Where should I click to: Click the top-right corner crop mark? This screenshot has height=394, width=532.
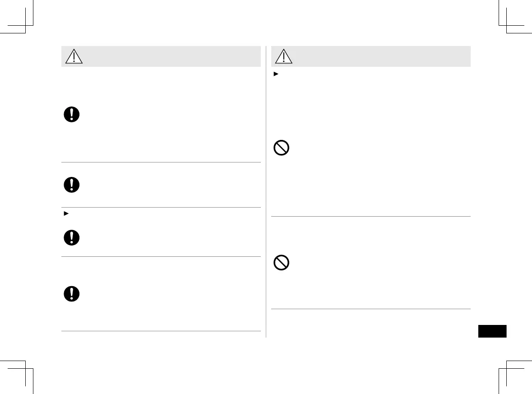[507, 26]
